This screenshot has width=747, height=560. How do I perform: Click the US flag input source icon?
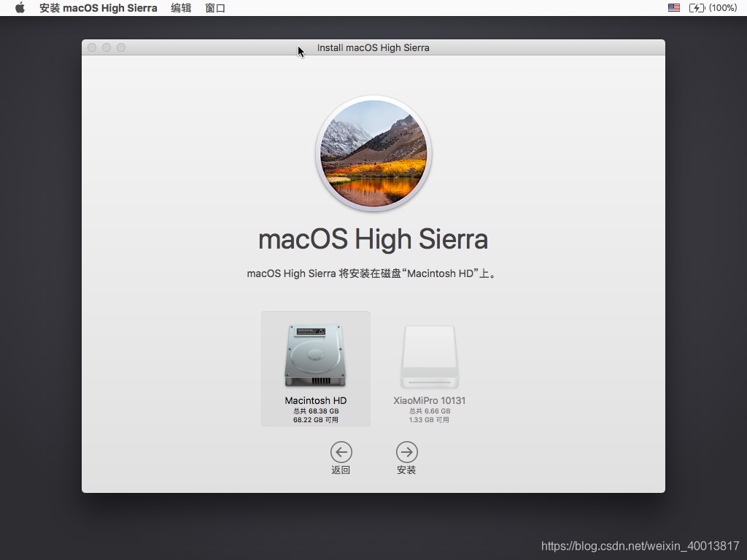click(x=673, y=7)
